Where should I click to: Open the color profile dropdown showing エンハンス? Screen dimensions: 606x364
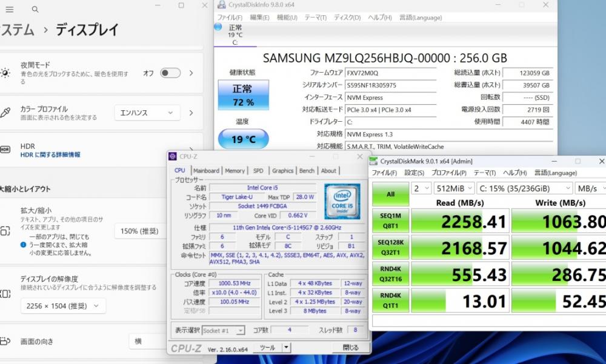point(147,113)
